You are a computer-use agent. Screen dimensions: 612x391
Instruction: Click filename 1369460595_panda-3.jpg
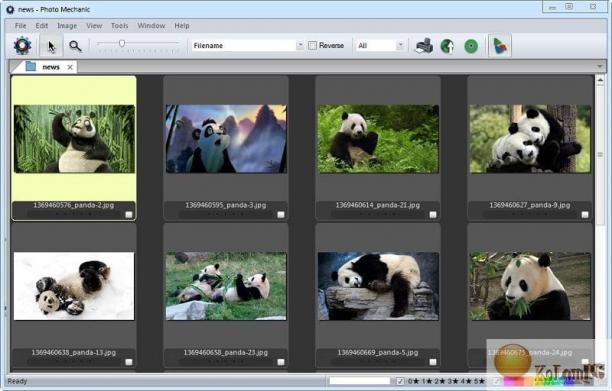click(226, 205)
